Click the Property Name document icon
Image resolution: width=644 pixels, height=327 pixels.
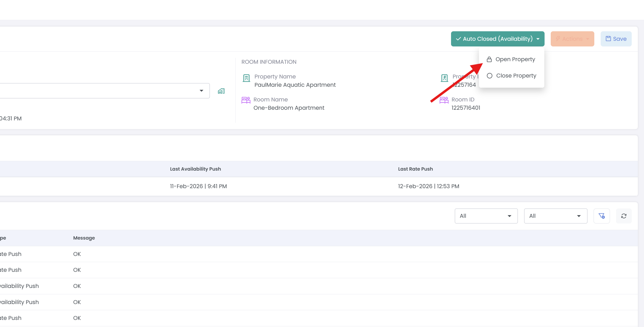[x=246, y=78]
